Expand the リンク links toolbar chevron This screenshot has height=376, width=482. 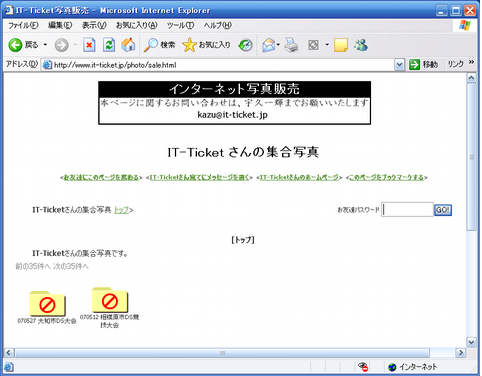pyautogui.click(x=471, y=62)
